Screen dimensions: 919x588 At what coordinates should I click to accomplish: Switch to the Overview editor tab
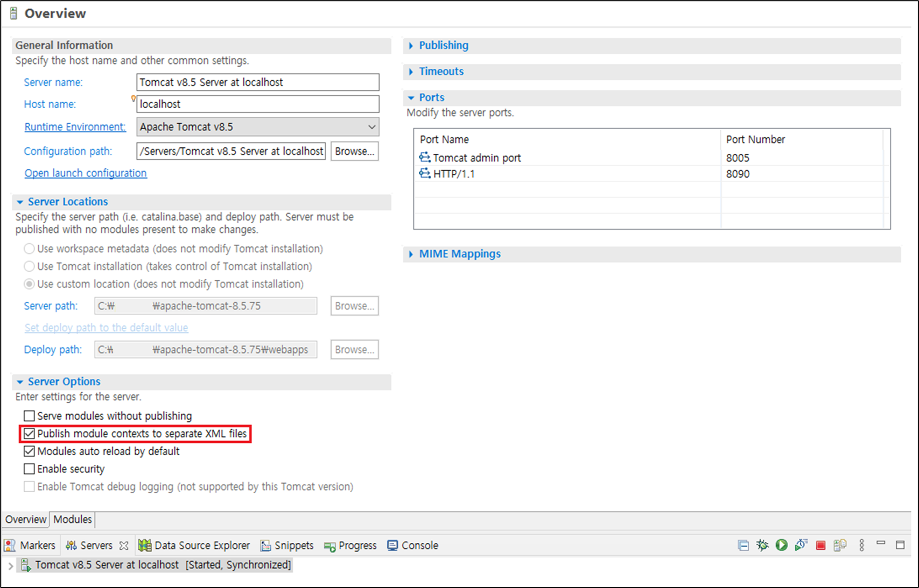[25, 520]
